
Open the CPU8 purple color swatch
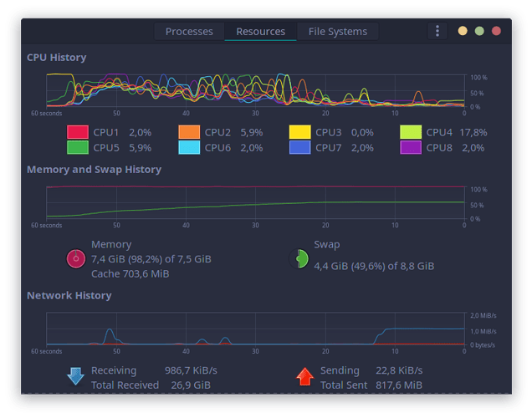click(411, 147)
